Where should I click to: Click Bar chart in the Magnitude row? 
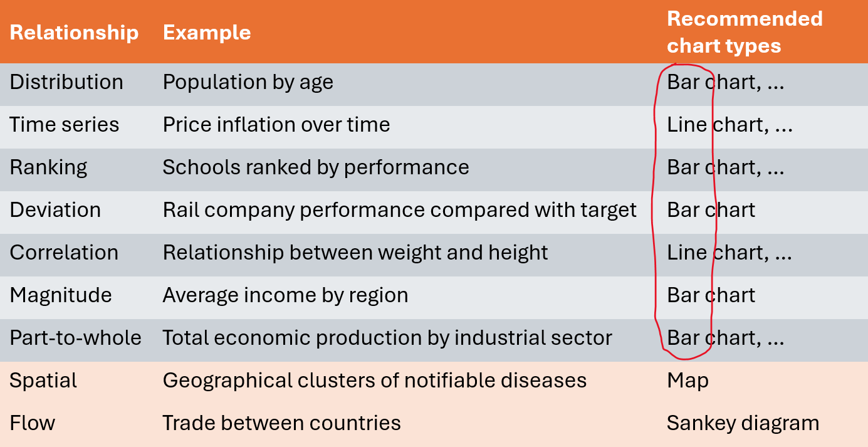coord(711,295)
